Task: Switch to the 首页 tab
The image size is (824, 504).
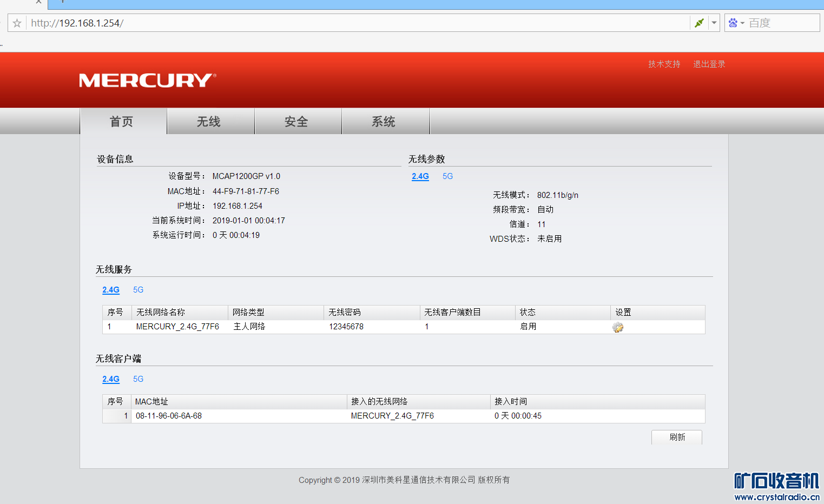Action: pyautogui.click(x=123, y=121)
